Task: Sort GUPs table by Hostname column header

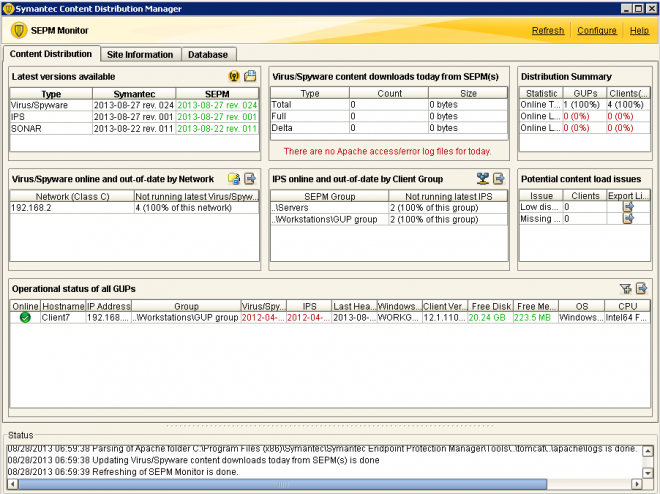Action: click(x=63, y=306)
